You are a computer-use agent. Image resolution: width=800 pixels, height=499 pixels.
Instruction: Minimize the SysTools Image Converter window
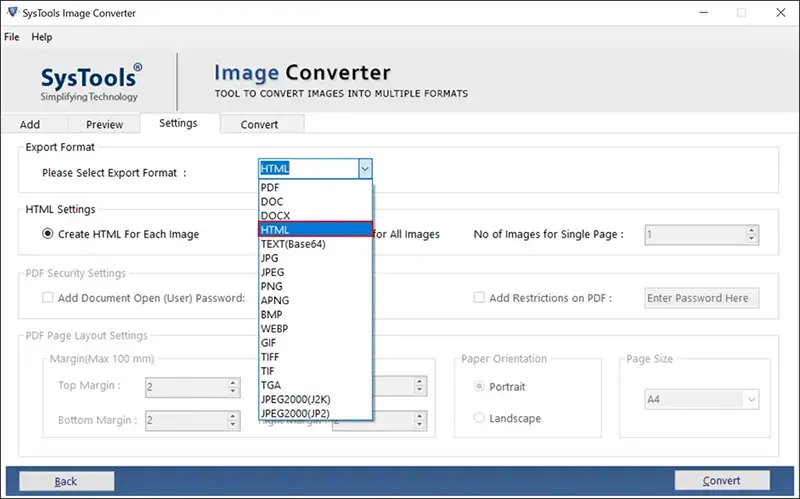tap(704, 13)
